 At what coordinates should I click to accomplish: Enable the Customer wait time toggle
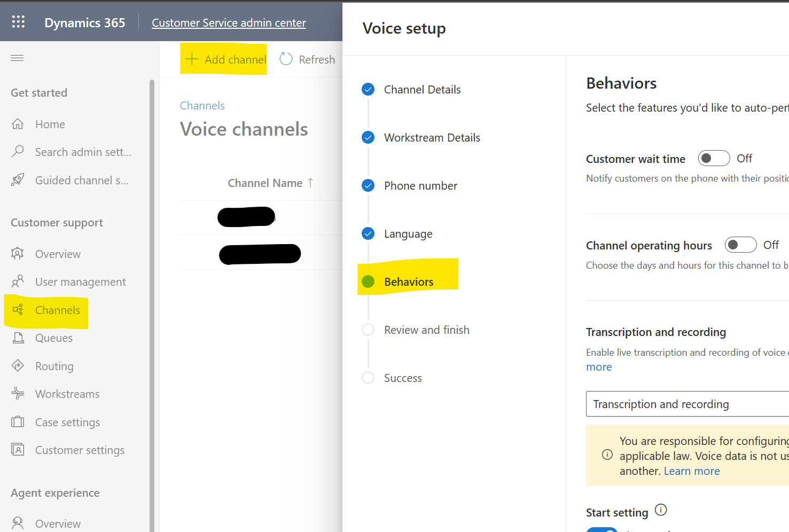[714, 158]
